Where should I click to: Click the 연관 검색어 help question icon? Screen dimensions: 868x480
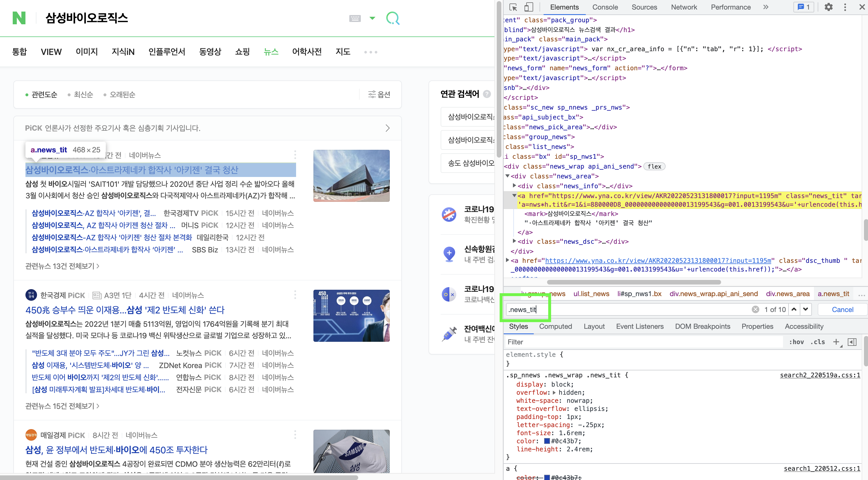point(487,94)
